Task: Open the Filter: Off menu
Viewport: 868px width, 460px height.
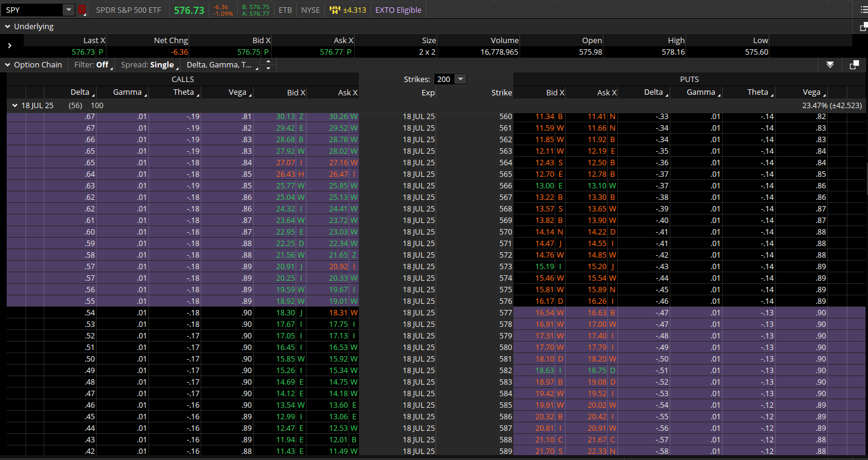Action: pos(92,65)
